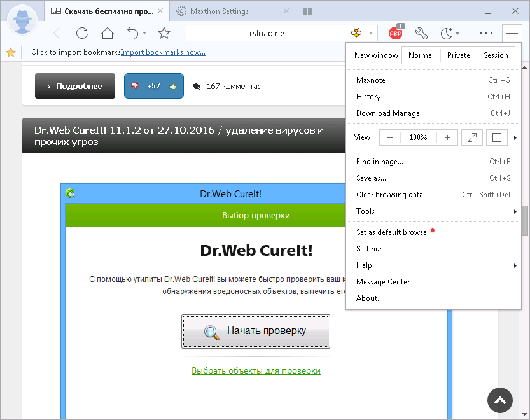
Task: Open a Private new window
Action: point(458,55)
